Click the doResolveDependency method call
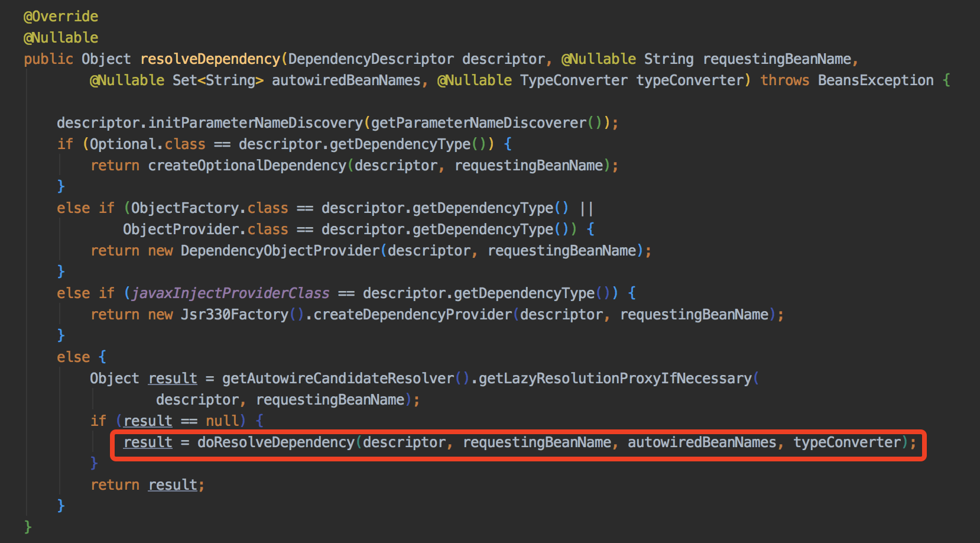This screenshot has width=980, height=543. pyautogui.click(x=276, y=442)
